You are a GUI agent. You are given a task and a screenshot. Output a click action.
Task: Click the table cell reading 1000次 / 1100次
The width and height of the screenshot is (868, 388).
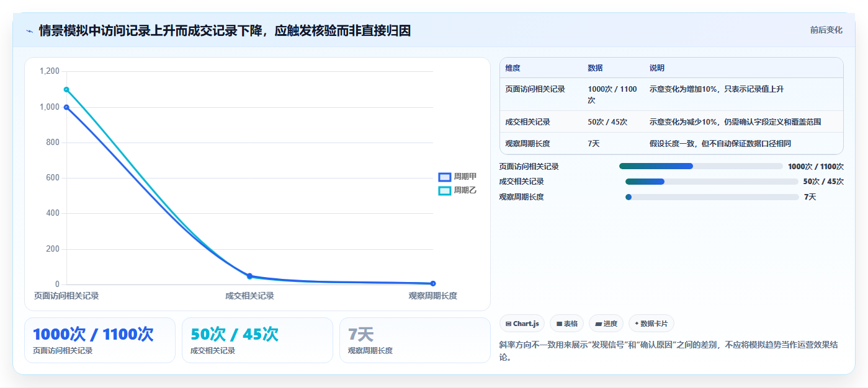tap(612, 95)
